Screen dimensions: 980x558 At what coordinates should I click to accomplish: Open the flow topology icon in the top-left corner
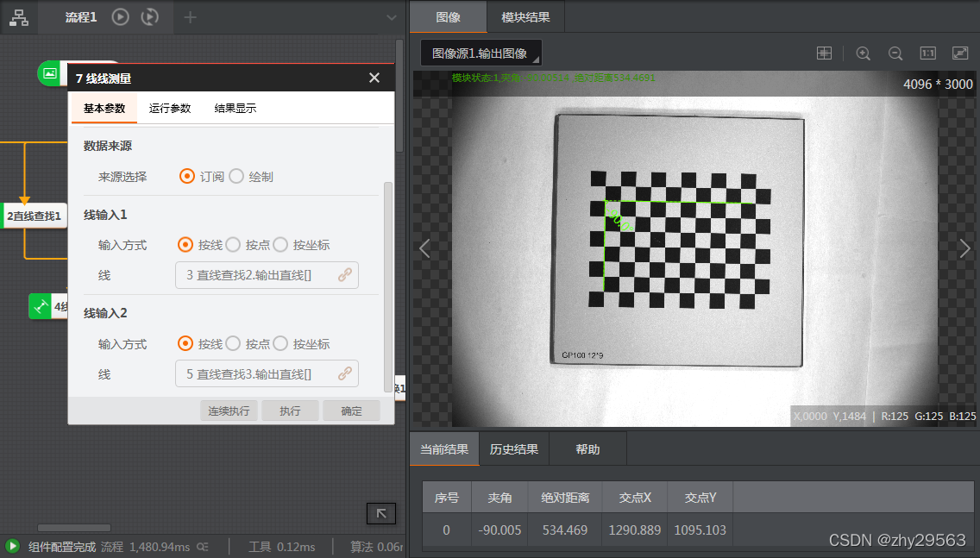(19, 17)
